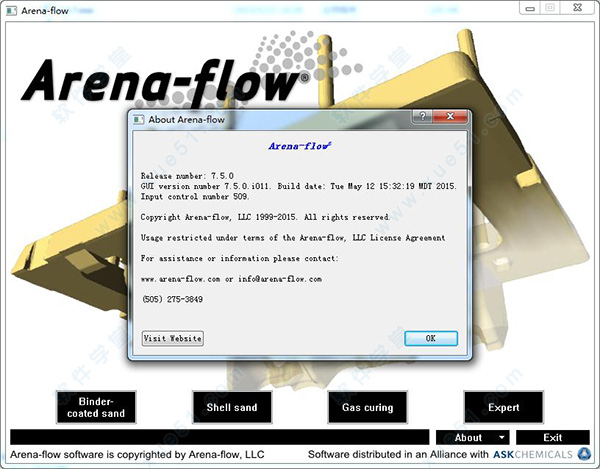Viewport: 600px width, 469px height.
Task: Open the Expert mode
Action: (504, 407)
